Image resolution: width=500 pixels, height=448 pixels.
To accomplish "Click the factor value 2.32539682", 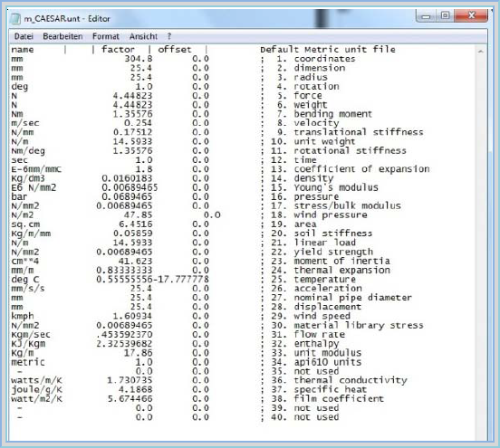I will click(124, 344).
